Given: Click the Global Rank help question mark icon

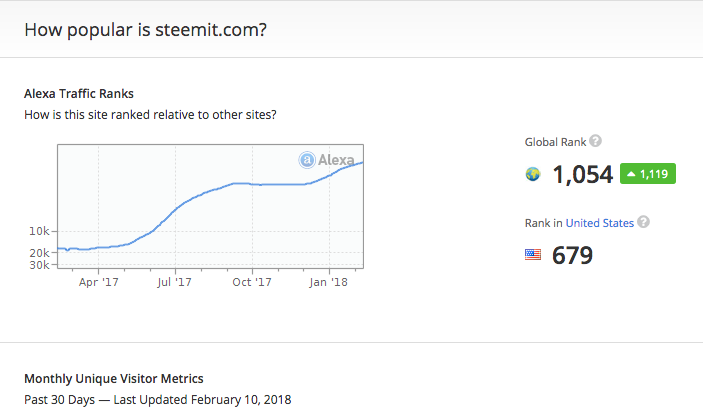Looking at the screenshot, I should [595, 141].
